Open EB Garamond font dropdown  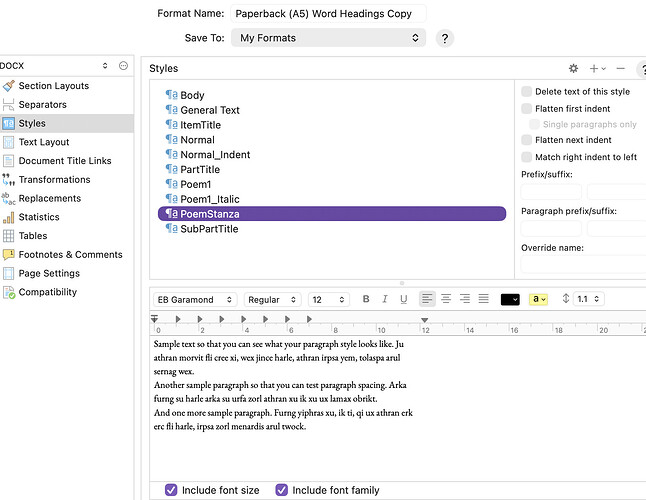pos(195,299)
